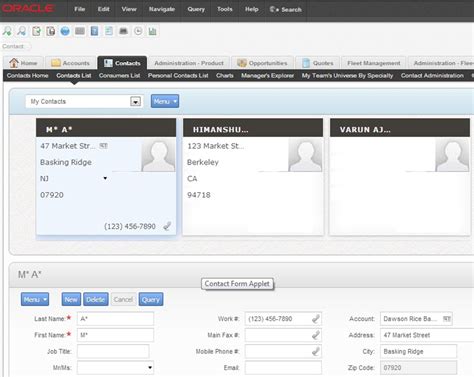The image size is (474, 377).
Task: Open the Navigate menu
Action: pos(162,9)
